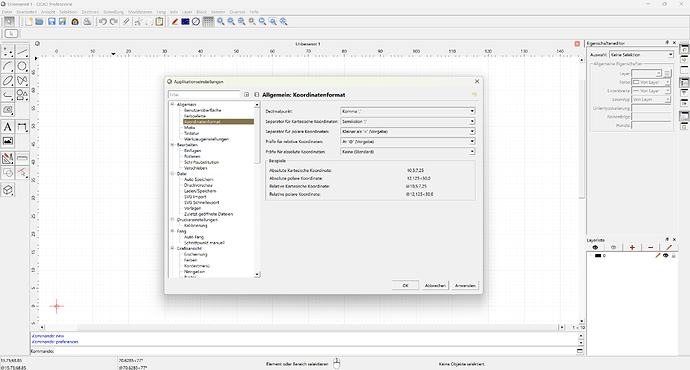Viewport: 690px width, 370px height.
Task: Collapse the Fang tree node
Action: 172,231
